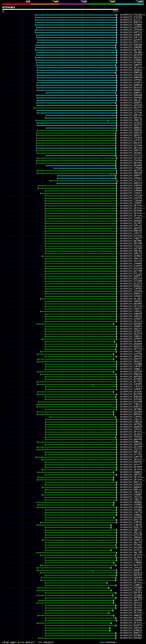The image size is (146, 644).
Task: Select hit label UniRef100_Q9ZR43
Action: pyautogui.click(x=131, y=70)
